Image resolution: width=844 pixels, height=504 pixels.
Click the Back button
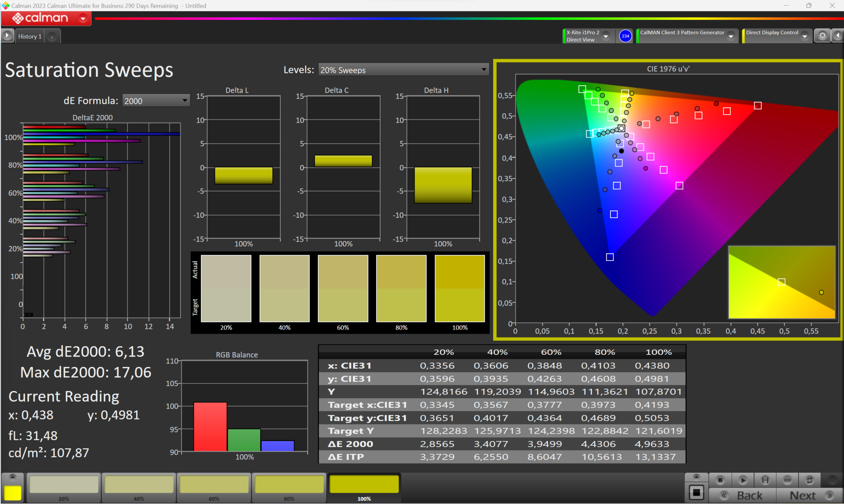click(743, 495)
